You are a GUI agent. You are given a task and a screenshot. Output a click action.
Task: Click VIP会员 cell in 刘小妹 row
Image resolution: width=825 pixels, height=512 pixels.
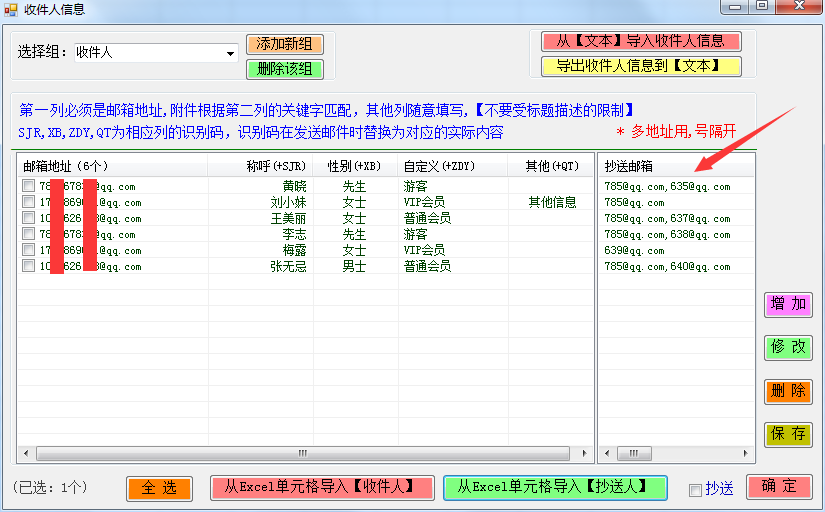coord(424,202)
